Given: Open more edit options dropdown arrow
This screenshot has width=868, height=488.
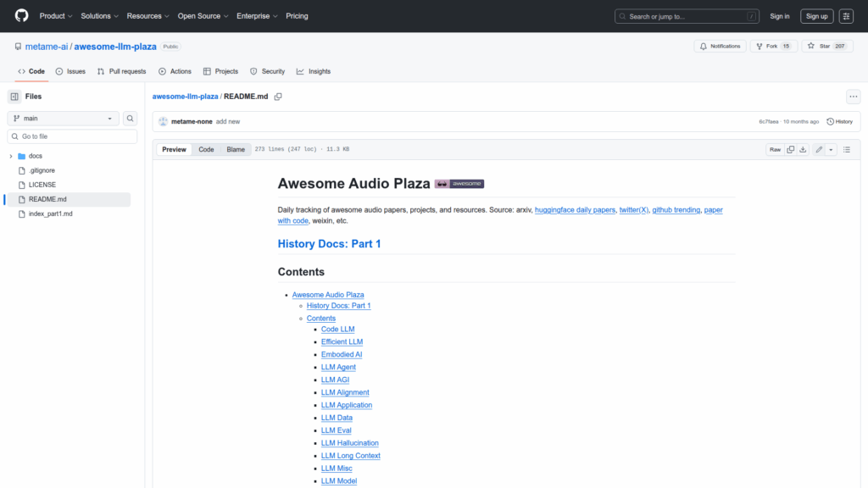Looking at the screenshot, I should click(x=831, y=149).
